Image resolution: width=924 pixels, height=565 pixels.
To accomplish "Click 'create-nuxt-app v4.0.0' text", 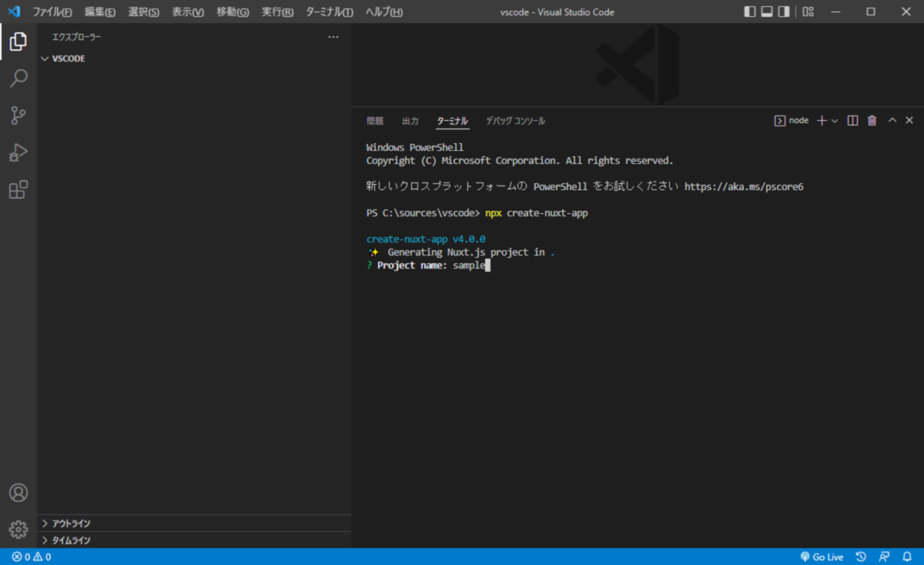I will tap(426, 239).
